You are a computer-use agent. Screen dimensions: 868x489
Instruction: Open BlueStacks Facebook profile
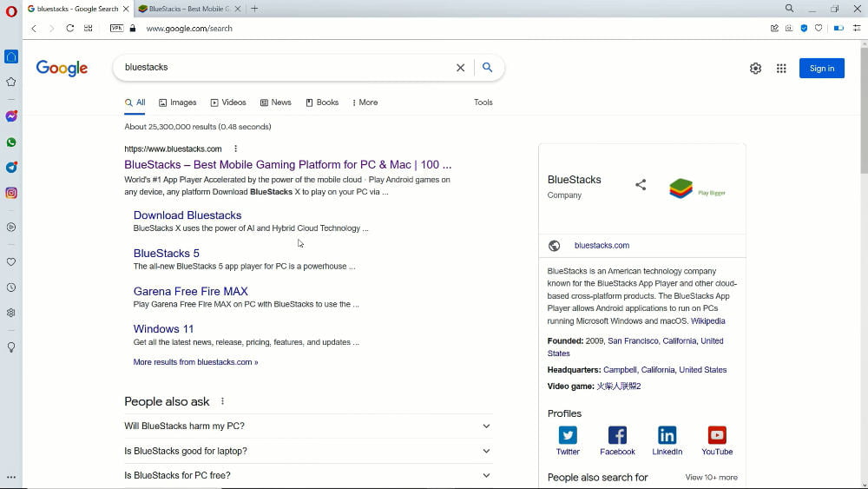click(x=617, y=441)
